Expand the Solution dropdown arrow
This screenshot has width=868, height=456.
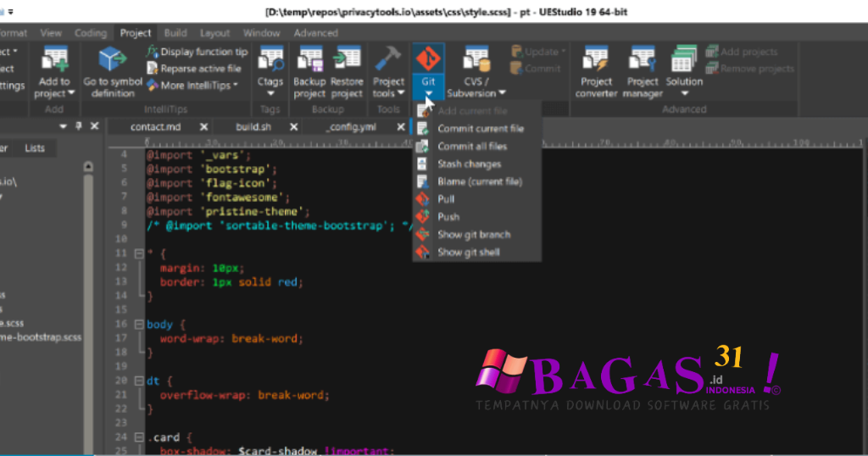pyautogui.click(x=684, y=93)
